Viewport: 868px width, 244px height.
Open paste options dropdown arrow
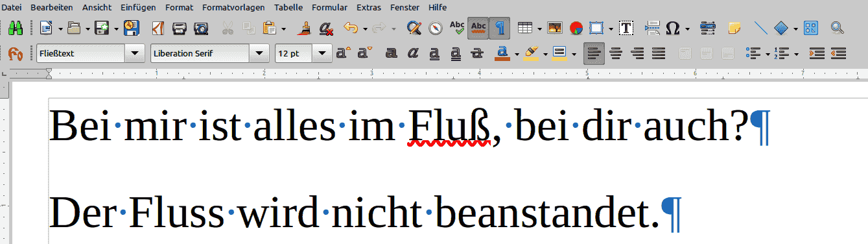click(283, 29)
